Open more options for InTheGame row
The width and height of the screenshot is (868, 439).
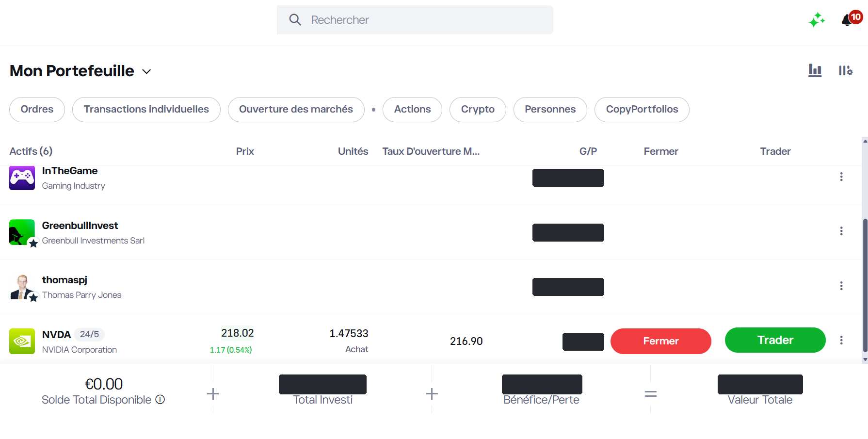point(841,177)
